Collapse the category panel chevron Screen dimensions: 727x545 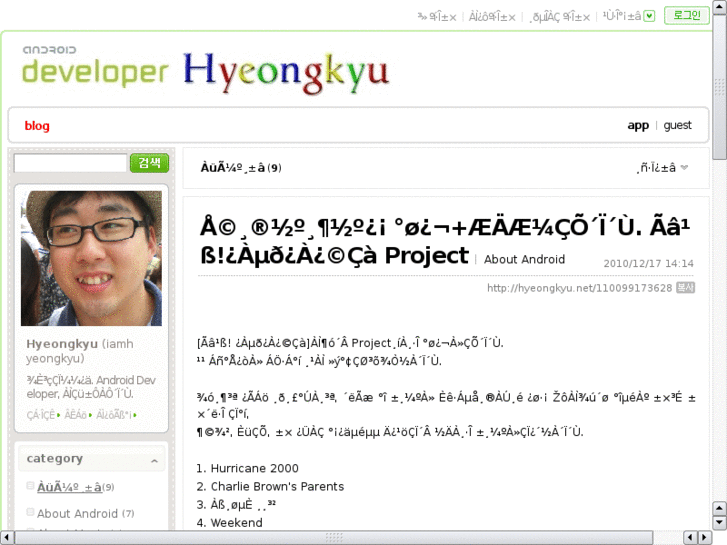(154, 460)
